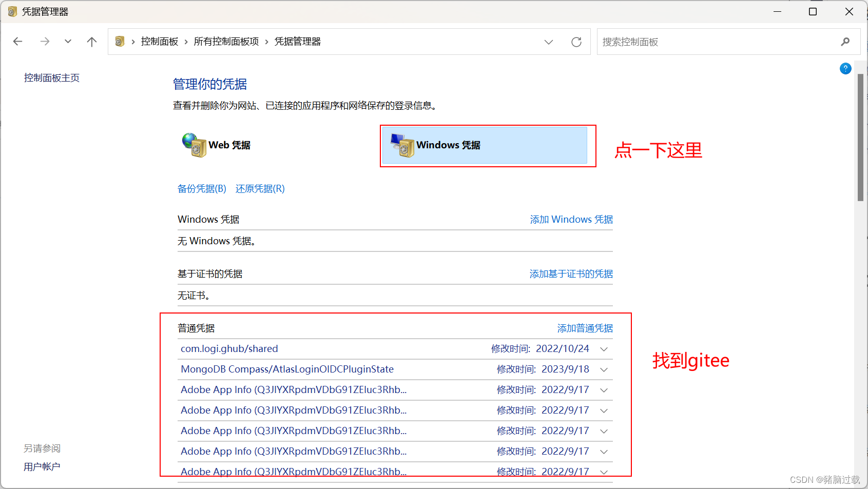Open the first Adobe App Info credential
This screenshot has width=868, height=489.
294,389
